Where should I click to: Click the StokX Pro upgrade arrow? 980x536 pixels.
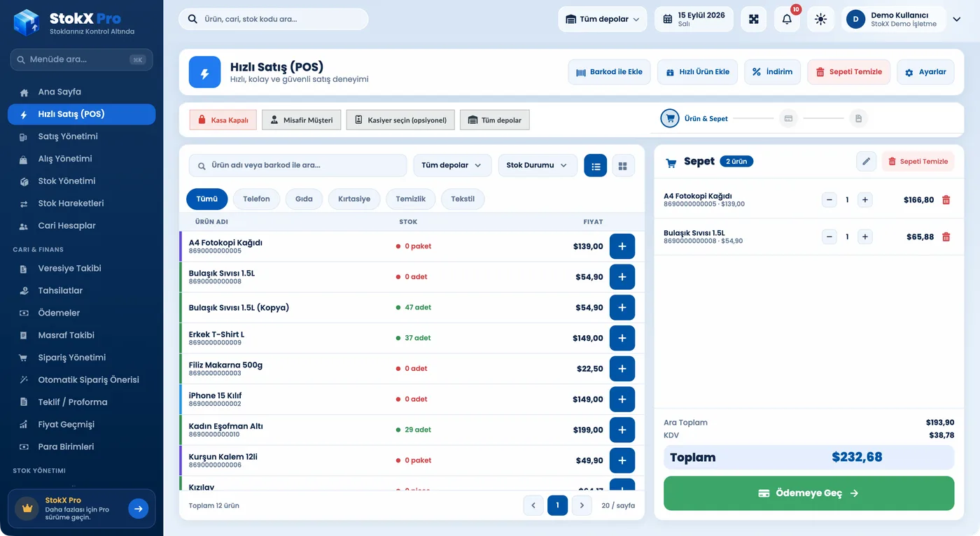(x=139, y=509)
